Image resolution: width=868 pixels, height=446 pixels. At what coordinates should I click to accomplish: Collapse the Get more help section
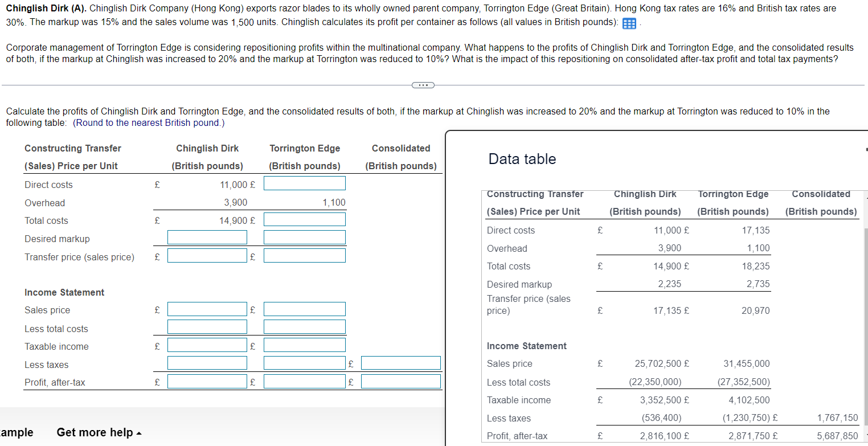[95, 432]
